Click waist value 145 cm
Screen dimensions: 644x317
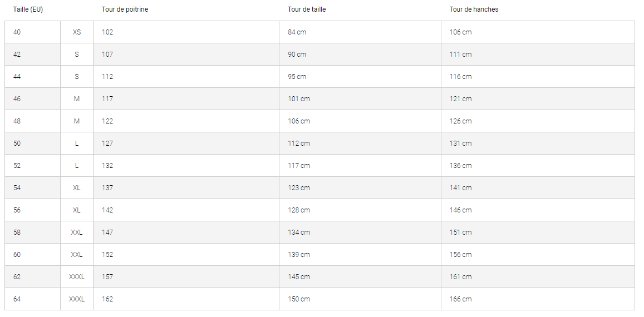point(298,277)
